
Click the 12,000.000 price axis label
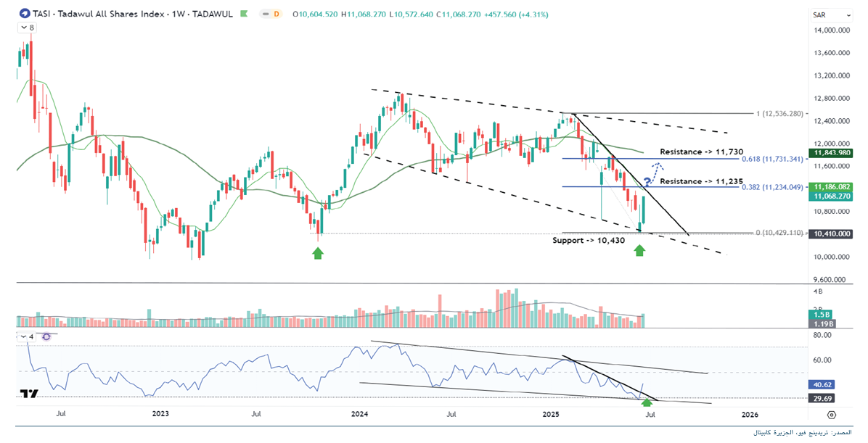[x=832, y=144]
